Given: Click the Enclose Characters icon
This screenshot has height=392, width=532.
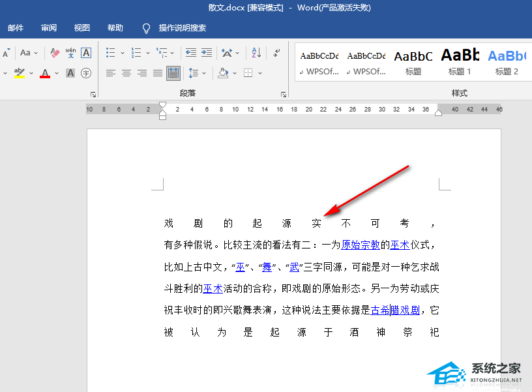Looking at the screenshot, I should point(86,73).
